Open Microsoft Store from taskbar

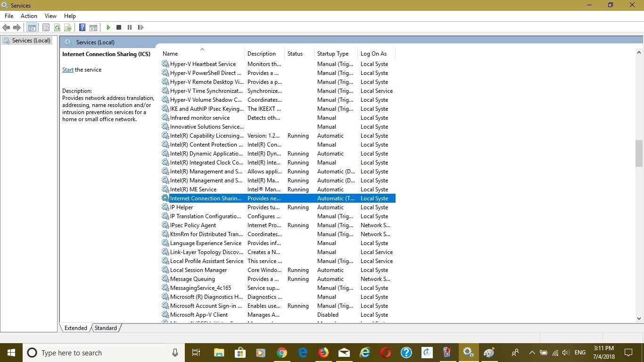(x=240, y=353)
